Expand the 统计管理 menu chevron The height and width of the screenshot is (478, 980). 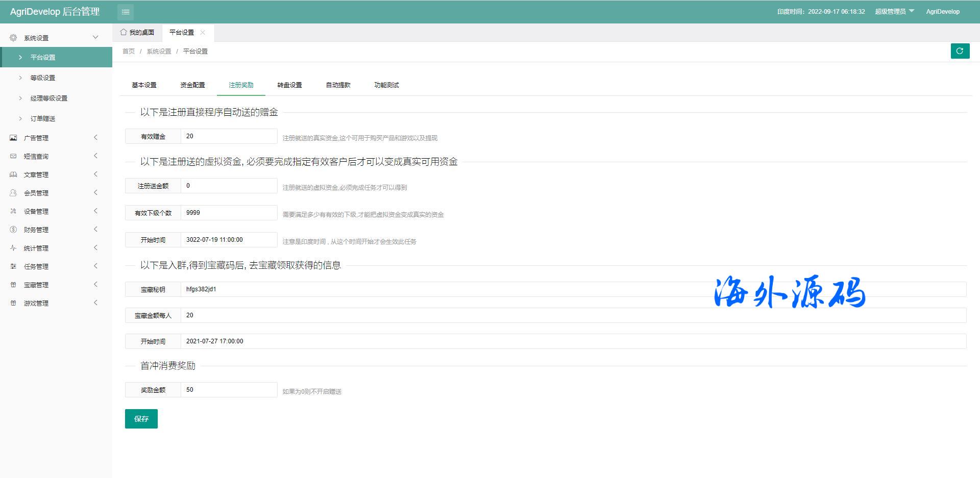pyautogui.click(x=95, y=248)
